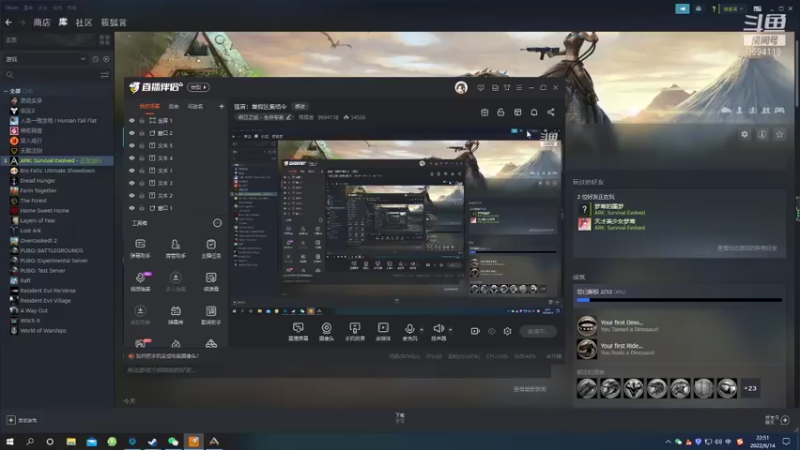Click the preview eye icon in bottom toolbar
This screenshot has width=800, height=450.
tap(491, 331)
